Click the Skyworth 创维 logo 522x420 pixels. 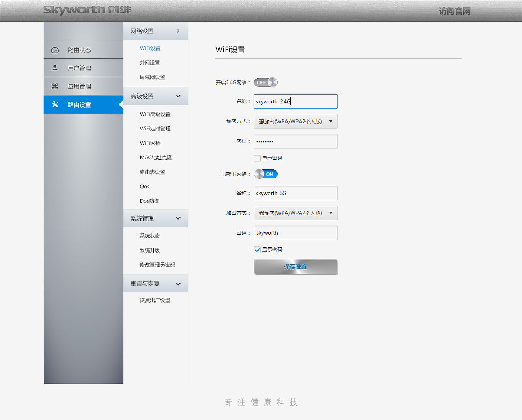coord(87,10)
